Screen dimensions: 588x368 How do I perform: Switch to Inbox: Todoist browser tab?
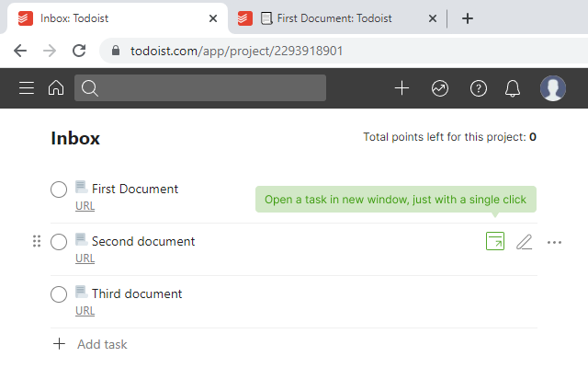[x=118, y=18]
